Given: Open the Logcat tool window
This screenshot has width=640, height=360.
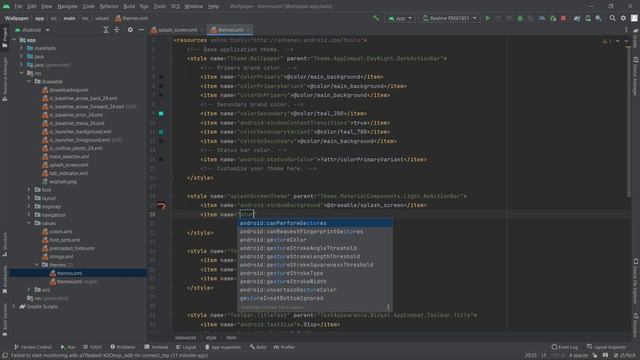Looking at the screenshot, I should (x=186, y=347).
